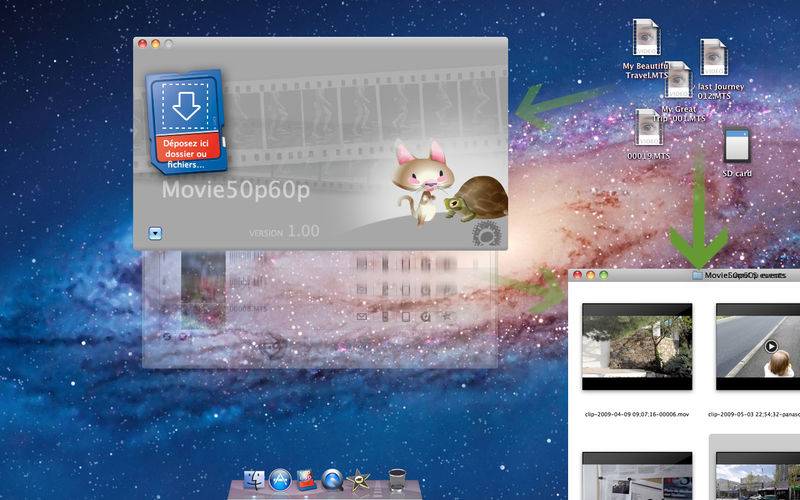Zoom the Movie50p60p events Finder window
Viewport: 800px width, 500px height.
tap(604, 275)
